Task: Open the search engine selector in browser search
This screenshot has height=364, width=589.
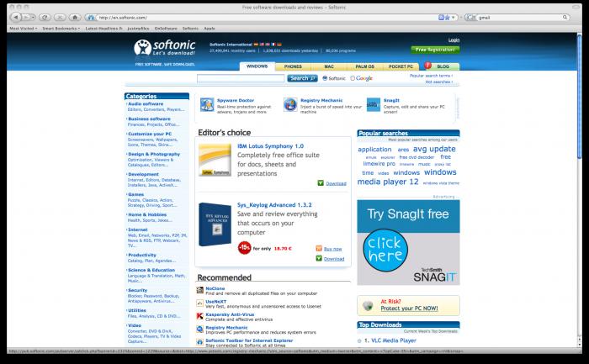Action: click(470, 18)
